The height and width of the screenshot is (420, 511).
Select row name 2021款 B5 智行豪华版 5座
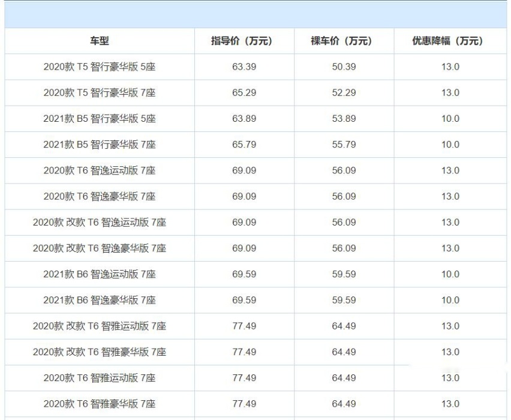100,119
